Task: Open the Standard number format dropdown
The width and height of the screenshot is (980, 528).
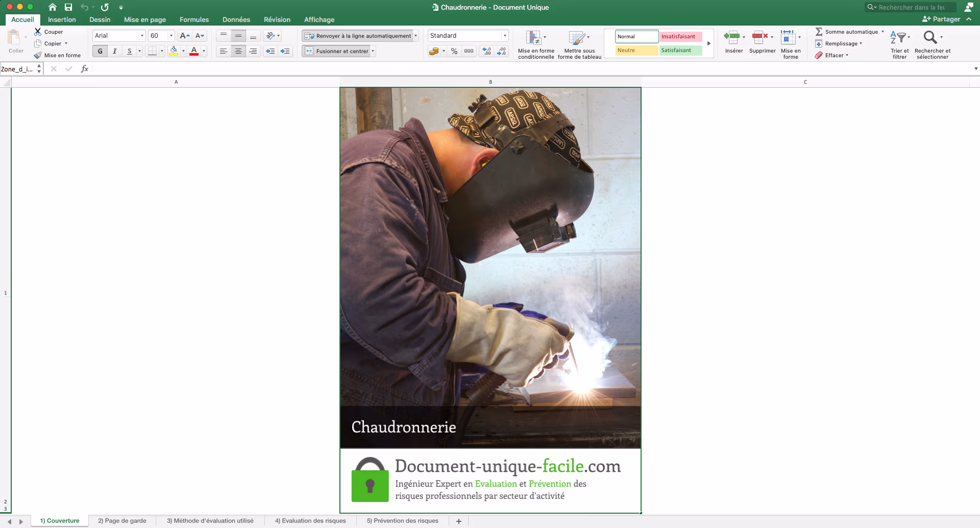Action: pos(505,36)
